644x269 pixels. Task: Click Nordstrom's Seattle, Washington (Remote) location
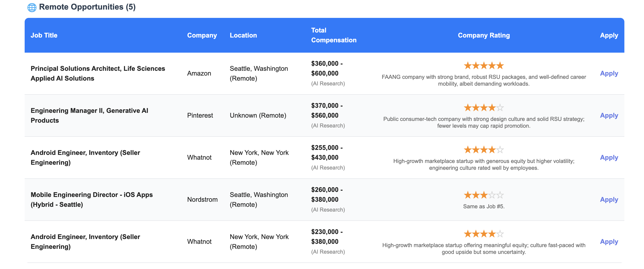pos(259,199)
